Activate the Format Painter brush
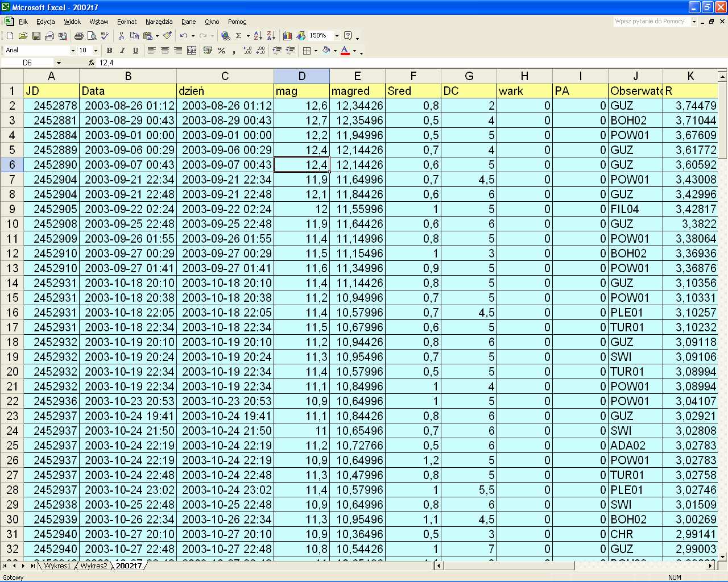The width and height of the screenshot is (728, 582). pyautogui.click(x=167, y=36)
